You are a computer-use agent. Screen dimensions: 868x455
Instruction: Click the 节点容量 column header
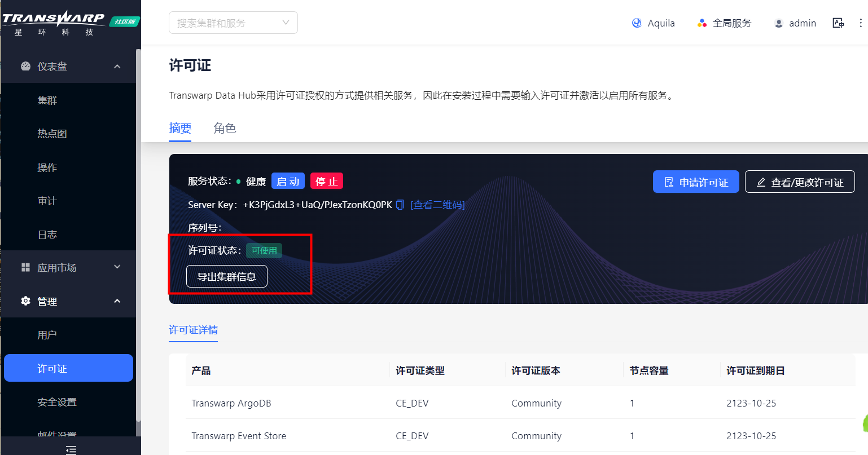point(649,370)
